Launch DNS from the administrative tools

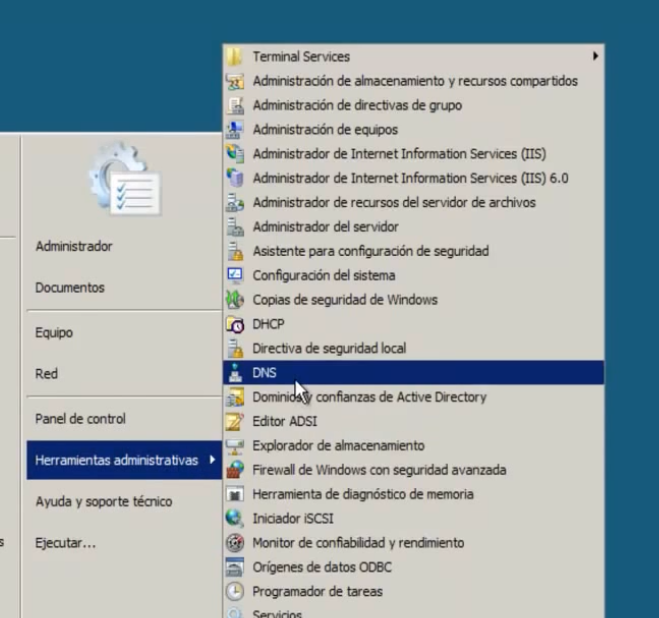pyautogui.click(x=414, y=372)
